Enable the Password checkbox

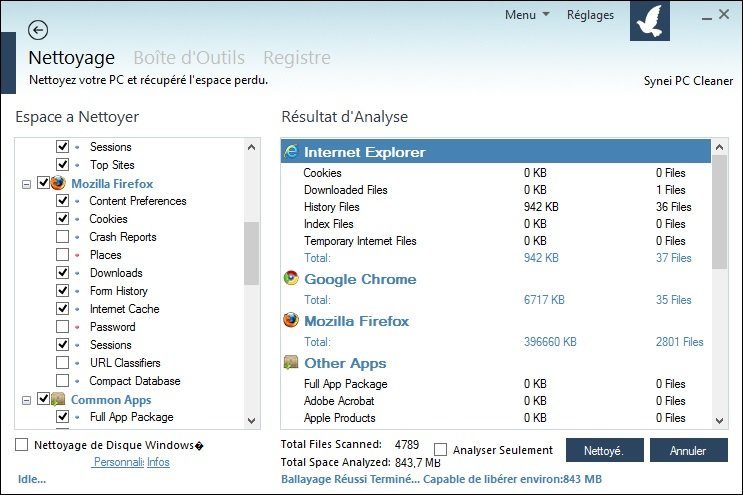pos(63,326)
